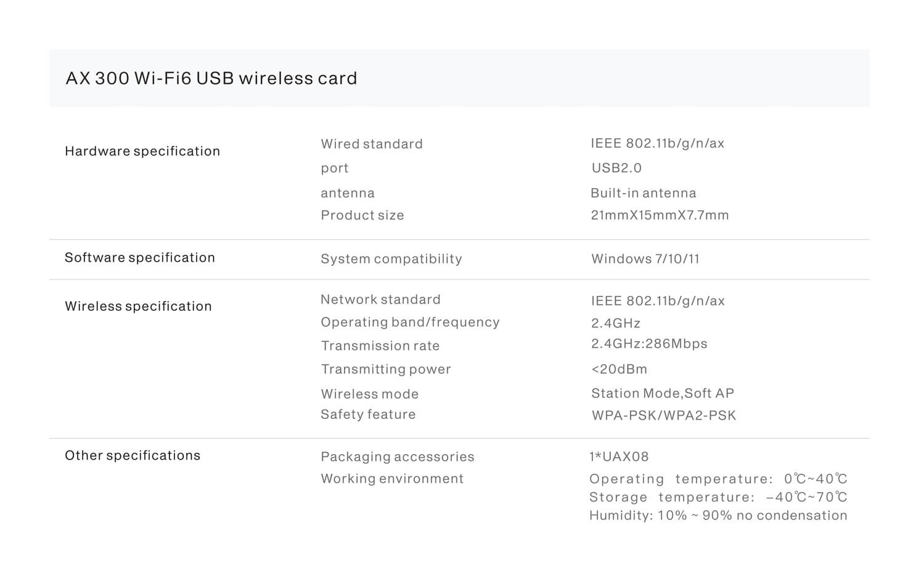Screen dimensions: 924x578
Task: Select the Hardware specification heading
Action: click(142, 151)
